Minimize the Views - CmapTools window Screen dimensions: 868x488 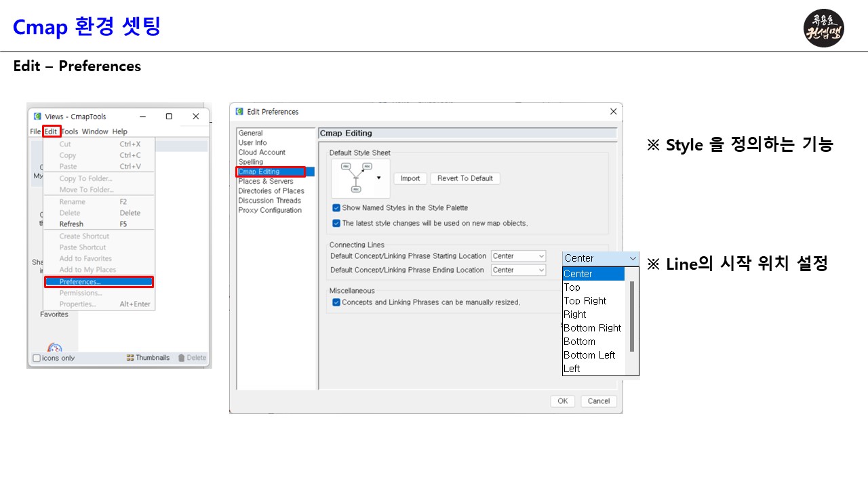pyautogui.click(x=141, y=117)
